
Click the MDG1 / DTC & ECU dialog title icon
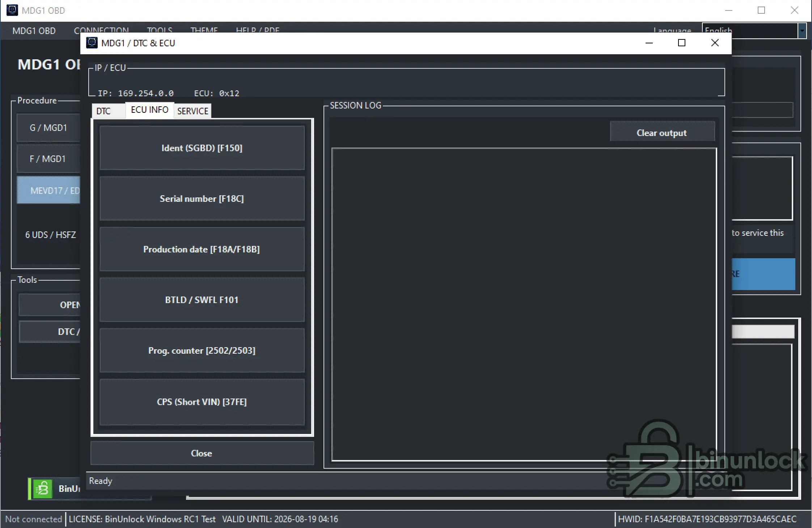pos(92,43)
